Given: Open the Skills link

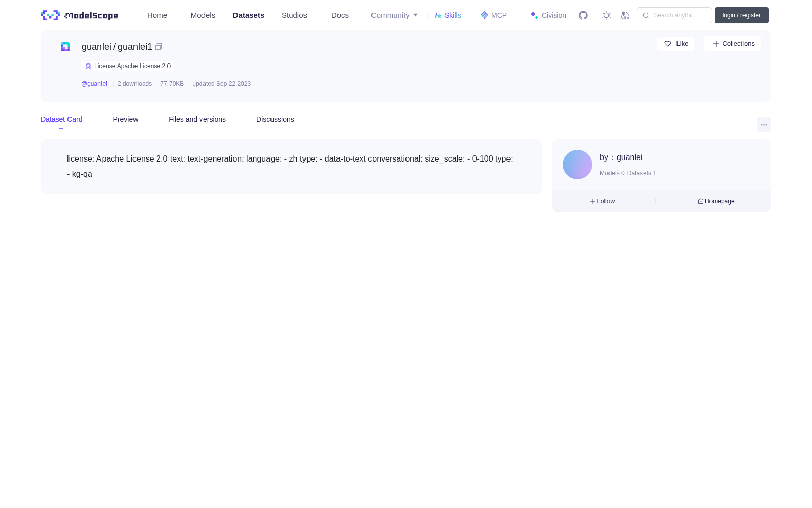Looking at the screenshot, I should [448, 15].
